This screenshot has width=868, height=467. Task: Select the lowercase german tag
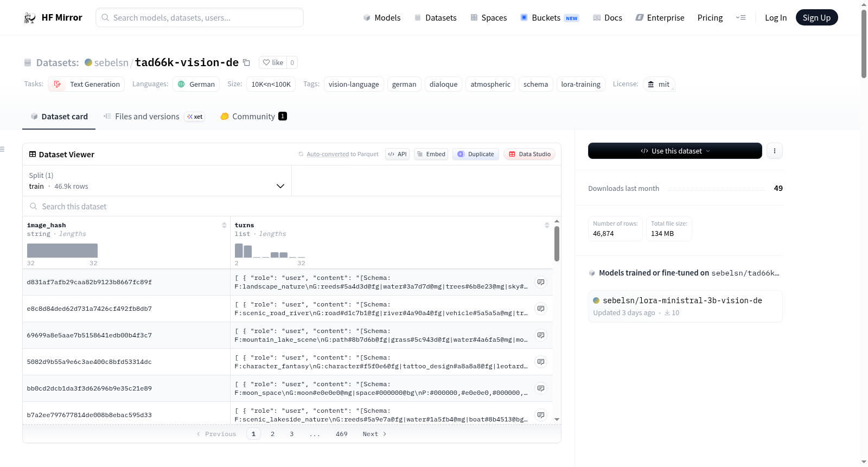404,84
